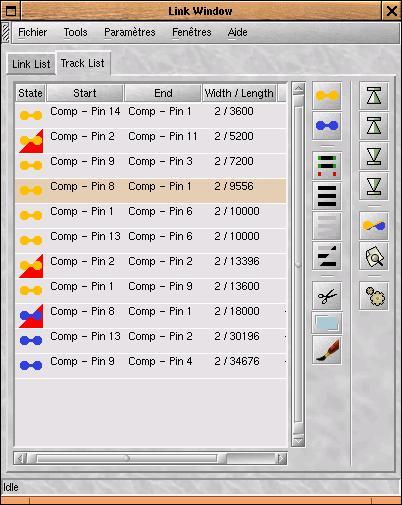Screen dimensions: 402x505
Task: Open the Fichier menu
Action: coord(32,32)
